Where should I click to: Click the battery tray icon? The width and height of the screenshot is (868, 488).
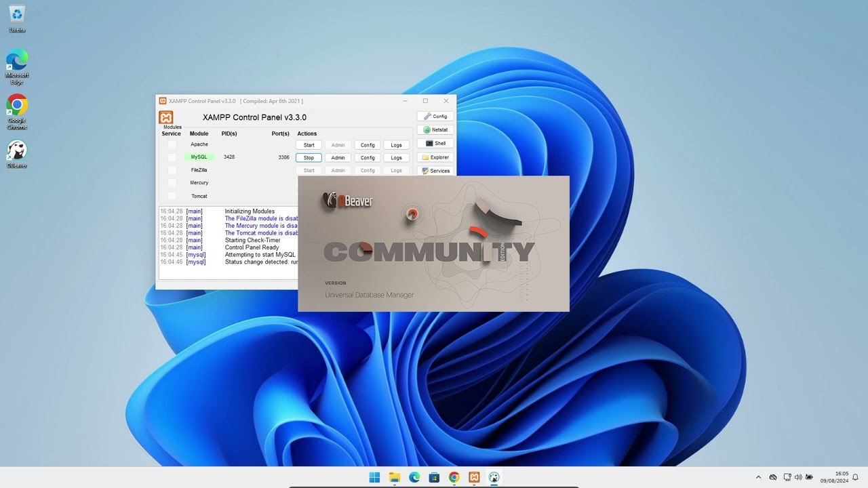click(810, 477)
